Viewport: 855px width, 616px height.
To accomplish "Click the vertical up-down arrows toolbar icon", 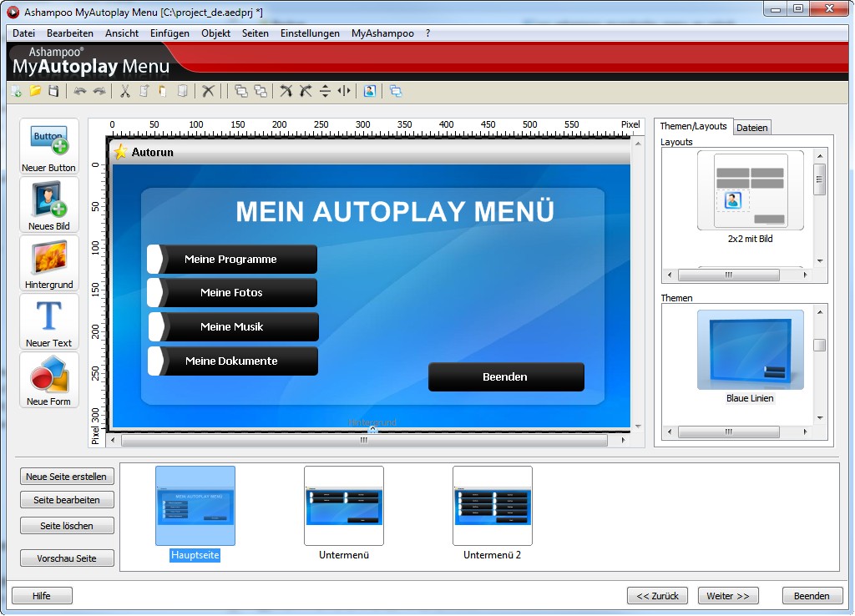I will click(x=325, y=91).
